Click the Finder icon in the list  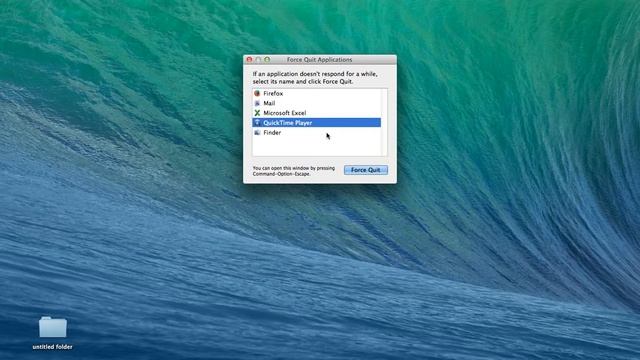pos(257,133)
